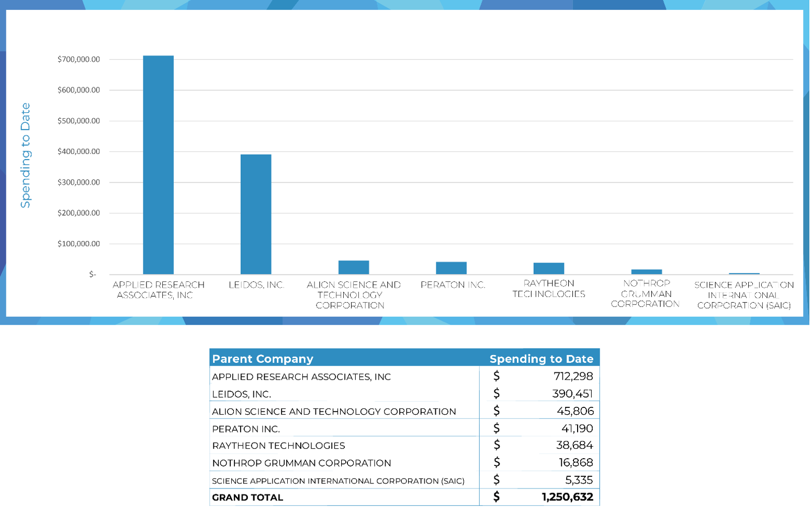Screen dimensions: 812x524
Task: Click the $700,000.00 axis label
Action: [78, 60]
